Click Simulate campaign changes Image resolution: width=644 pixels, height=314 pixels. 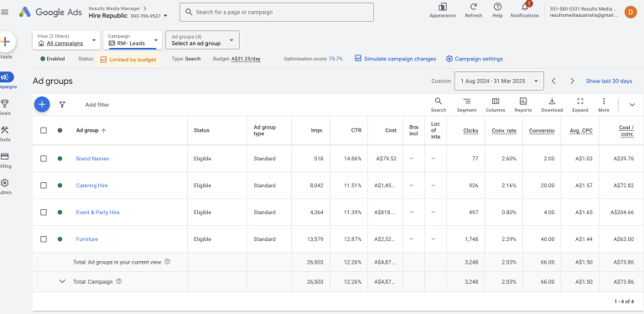pyautogui.click(x=396, y=59)
